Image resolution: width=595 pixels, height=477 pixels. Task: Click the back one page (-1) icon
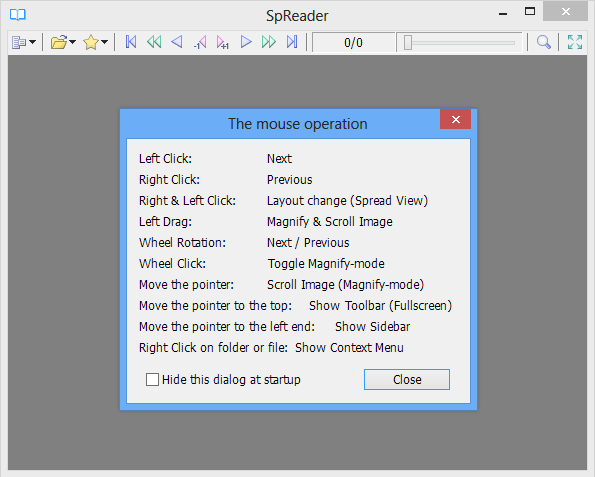pyautogui.click(x=200, y=42)
